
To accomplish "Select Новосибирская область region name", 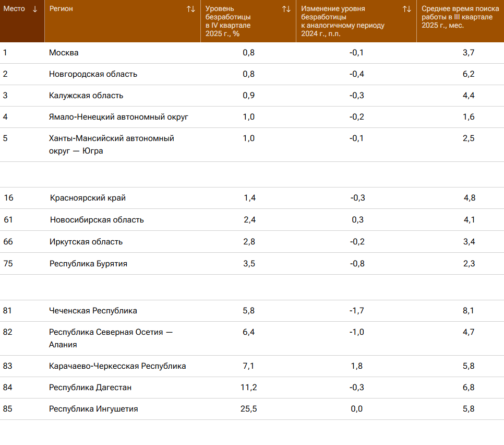I will [97, 220].
